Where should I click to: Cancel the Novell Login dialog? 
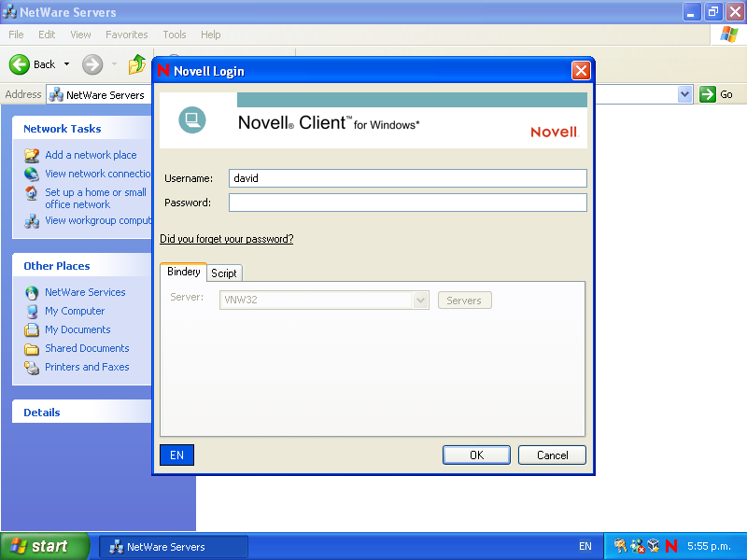point(552,455)
